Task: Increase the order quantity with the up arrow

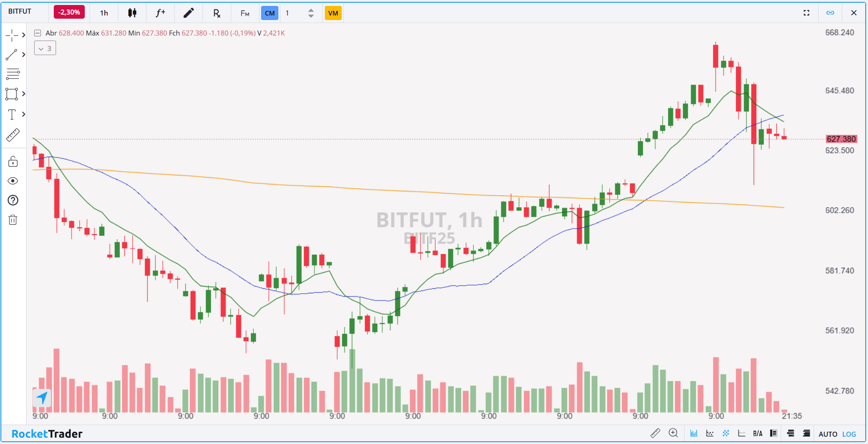Action: point(311,10)
